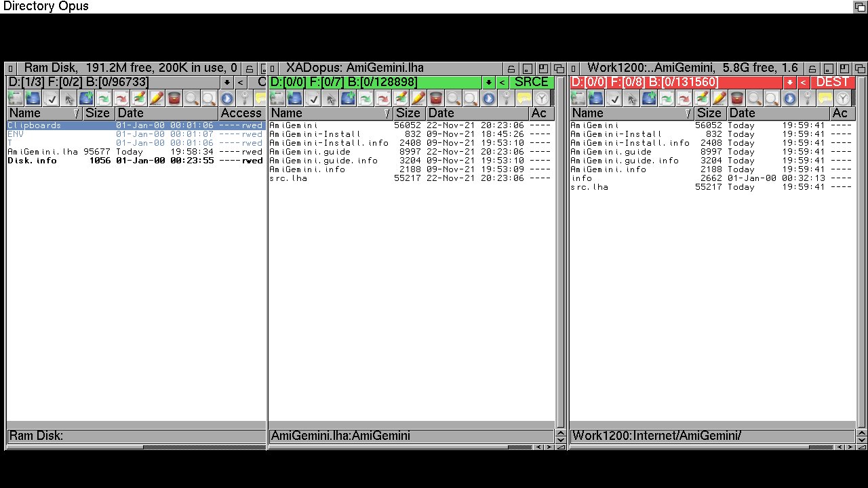Click the device list icon in Ram Disk lister

point(15,98)
